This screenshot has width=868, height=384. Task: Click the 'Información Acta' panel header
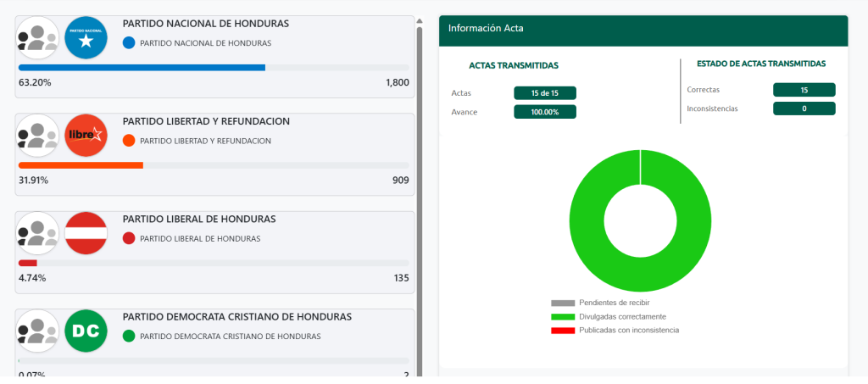pos(643,31)
